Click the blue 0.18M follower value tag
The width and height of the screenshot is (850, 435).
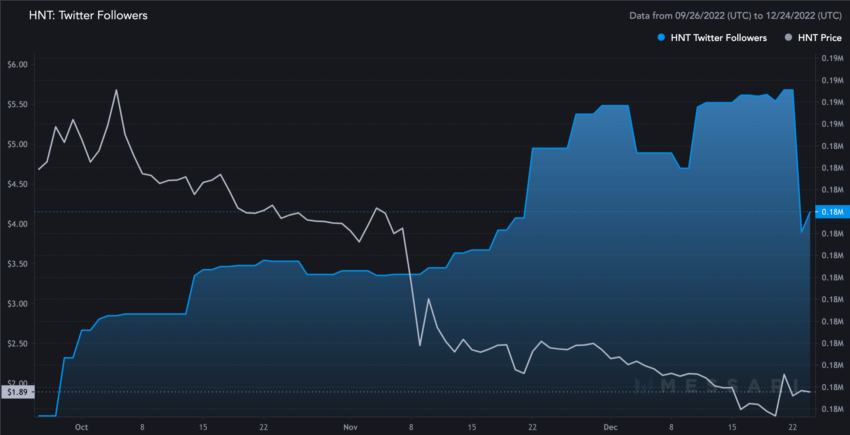832,212
